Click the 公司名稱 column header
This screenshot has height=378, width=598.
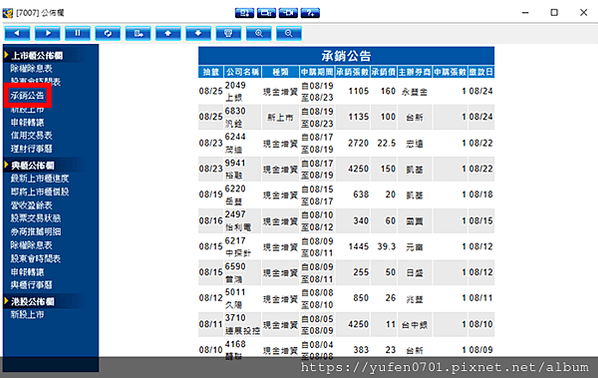(x=243, y=72)
